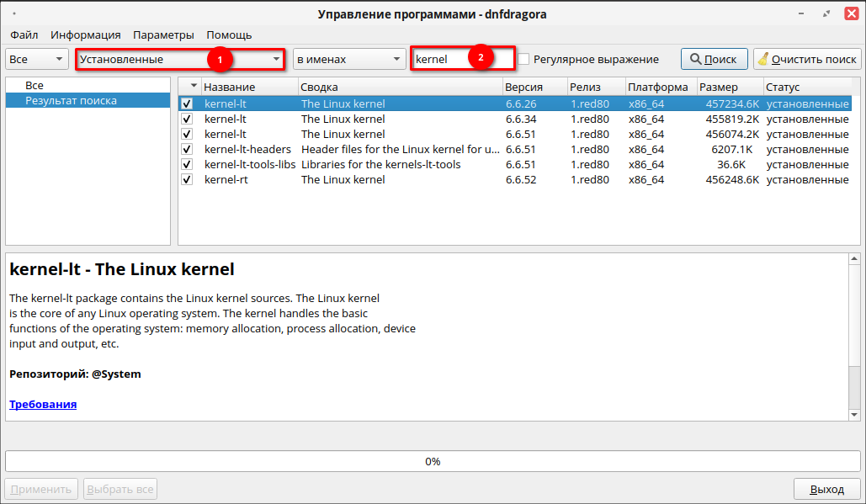866x504 pixels.
Task: Click the magnifier Search (Поиск) button
Action: pos(714,59)
